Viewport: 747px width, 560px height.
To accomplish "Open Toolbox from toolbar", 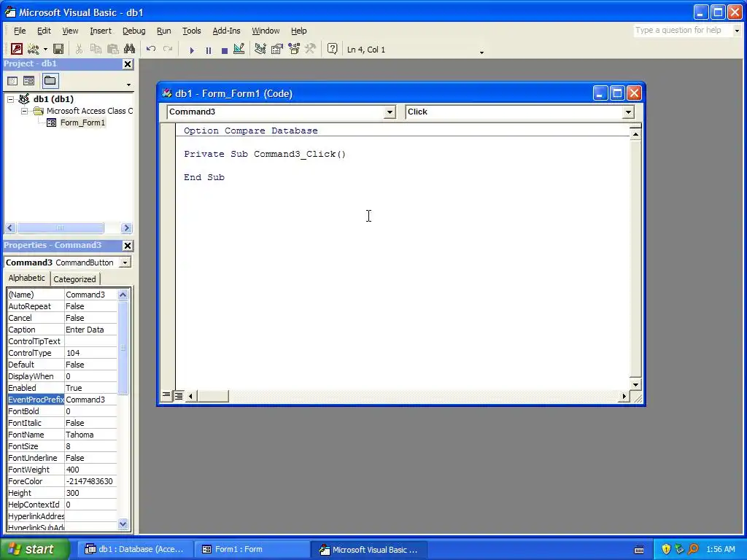I will click(x=311, y=49).
